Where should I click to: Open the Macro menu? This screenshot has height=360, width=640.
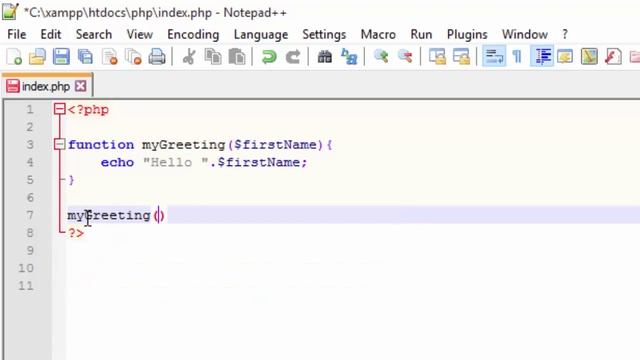378,34
